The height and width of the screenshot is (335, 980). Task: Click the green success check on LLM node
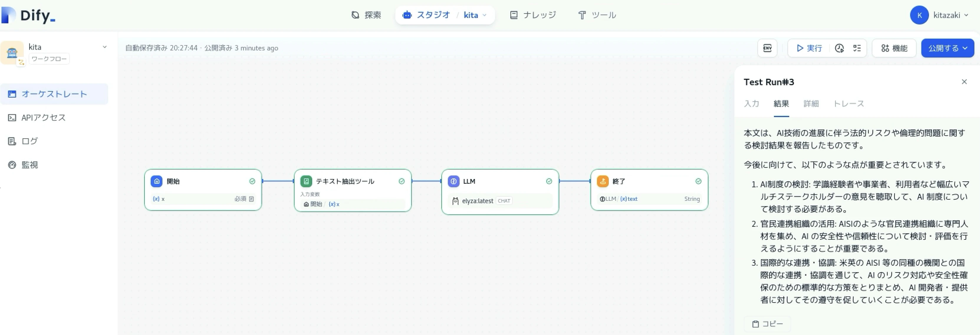pyautogui.click(x=549, y=181)
